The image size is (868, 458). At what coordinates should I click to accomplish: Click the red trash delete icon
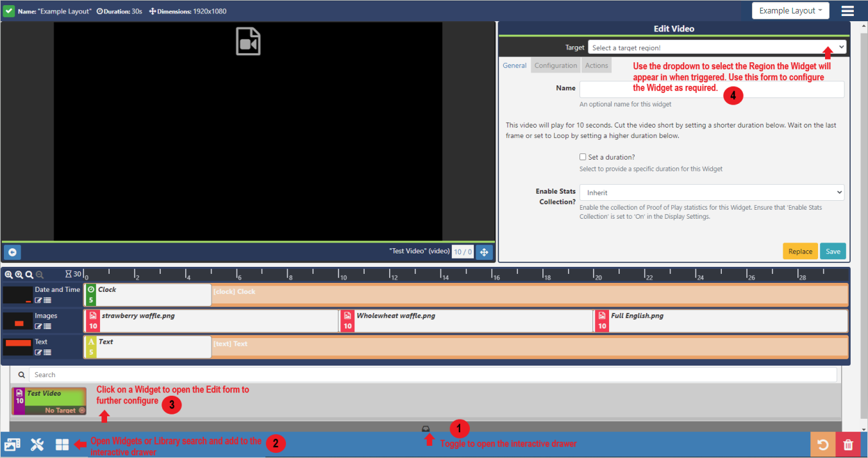click(x=848, y=445)
